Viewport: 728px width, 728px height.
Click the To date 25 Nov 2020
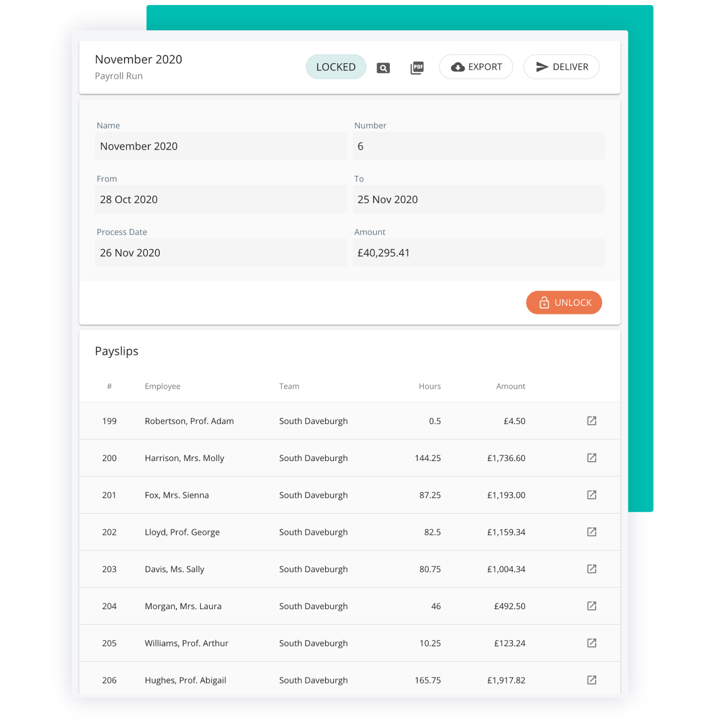coord(479,199)
